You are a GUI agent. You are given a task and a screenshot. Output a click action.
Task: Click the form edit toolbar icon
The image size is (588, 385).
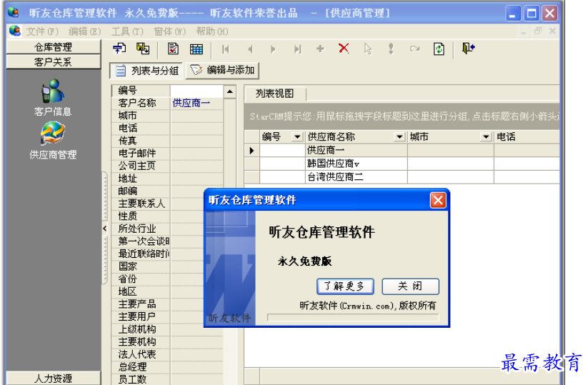pos(173,49)
